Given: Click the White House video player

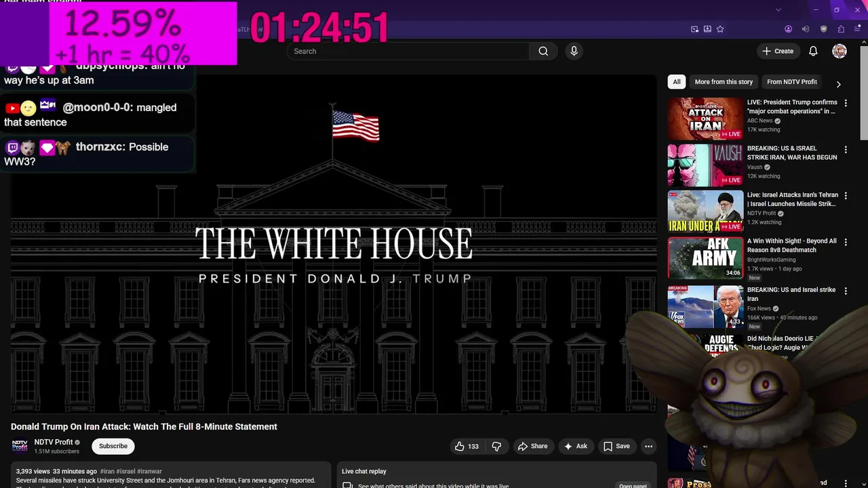Looking at the screenshot, I should click(333, 244).
